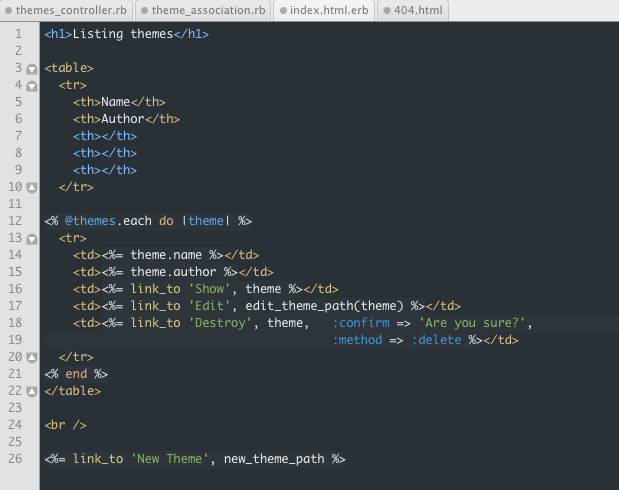This screenshot has width=619, height=490.
Task: Click the 'New Theme' string
Action: pyautogui.click(x=170, y=459)
